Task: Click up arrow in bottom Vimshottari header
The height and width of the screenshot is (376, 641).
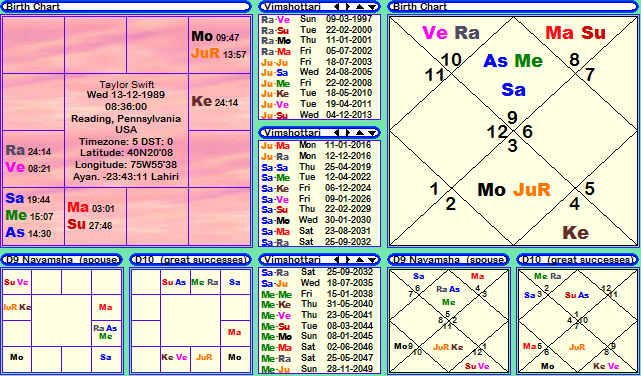Action: [359, 260]
